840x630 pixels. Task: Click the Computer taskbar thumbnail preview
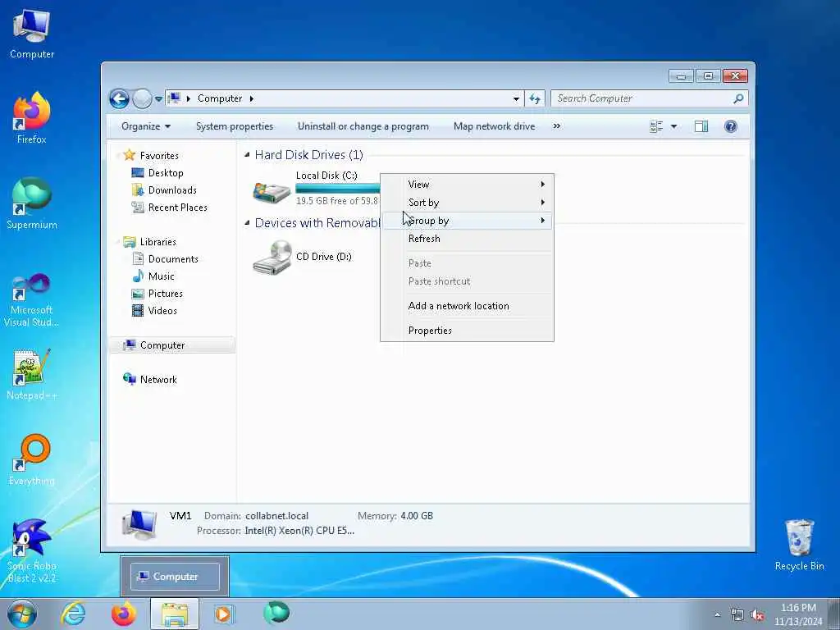175,577
